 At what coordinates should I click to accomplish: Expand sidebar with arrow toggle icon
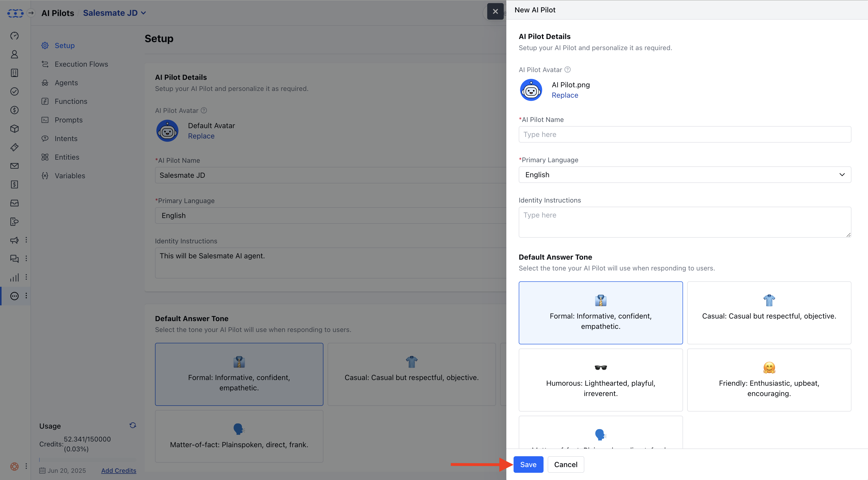[31, 13]
